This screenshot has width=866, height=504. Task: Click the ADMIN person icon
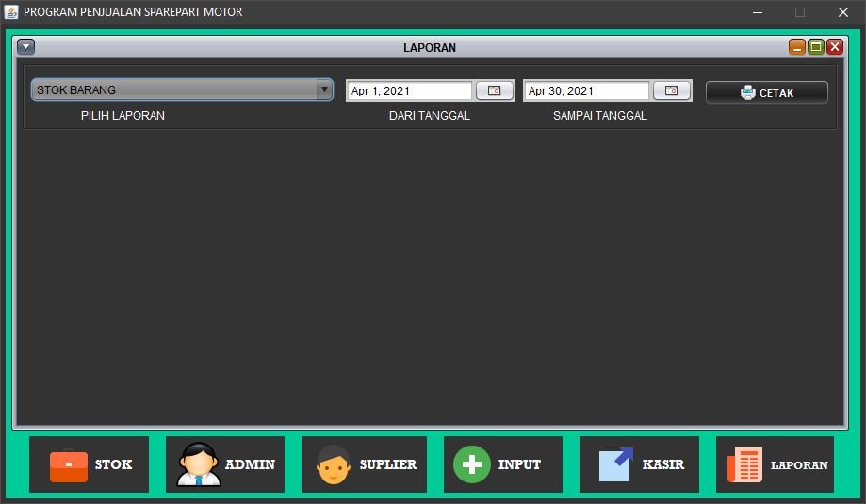point(199,464)
